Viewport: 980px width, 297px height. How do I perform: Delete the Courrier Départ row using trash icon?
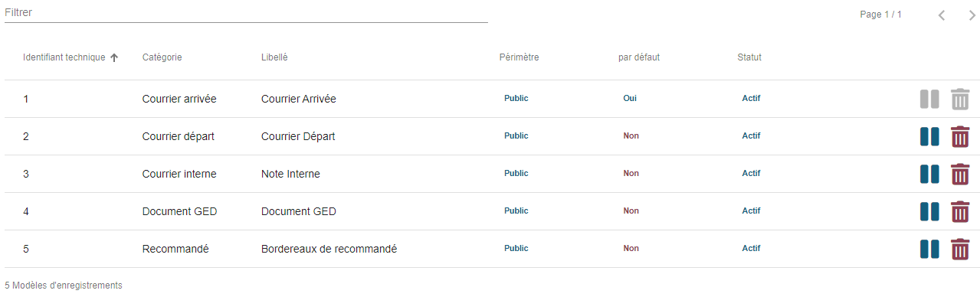point(960,137)
